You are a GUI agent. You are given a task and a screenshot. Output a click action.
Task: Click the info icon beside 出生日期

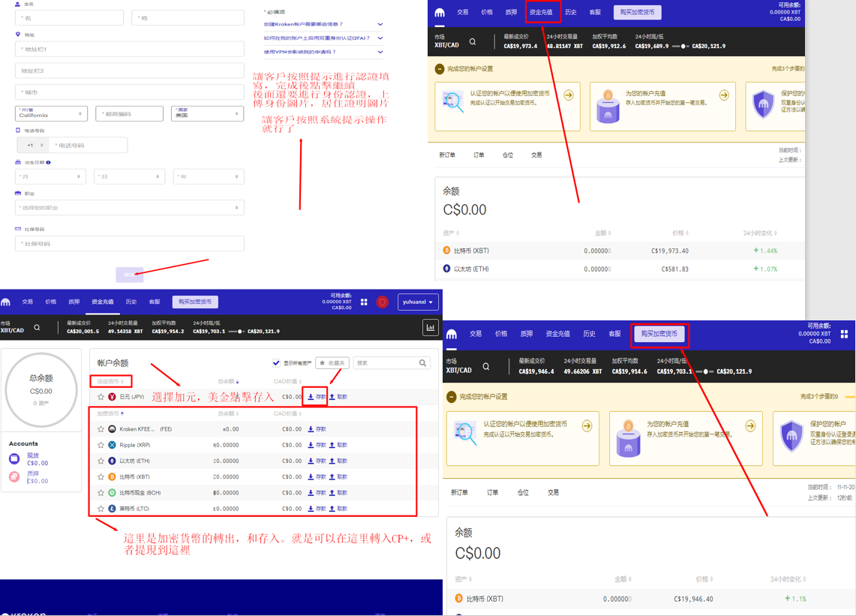click(x=49, y=162)
